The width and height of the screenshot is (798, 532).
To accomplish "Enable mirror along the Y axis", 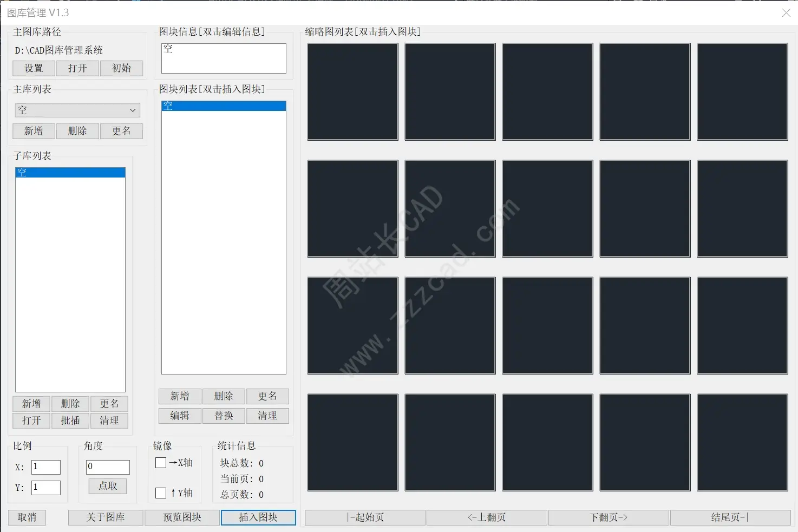I will 160,492.
